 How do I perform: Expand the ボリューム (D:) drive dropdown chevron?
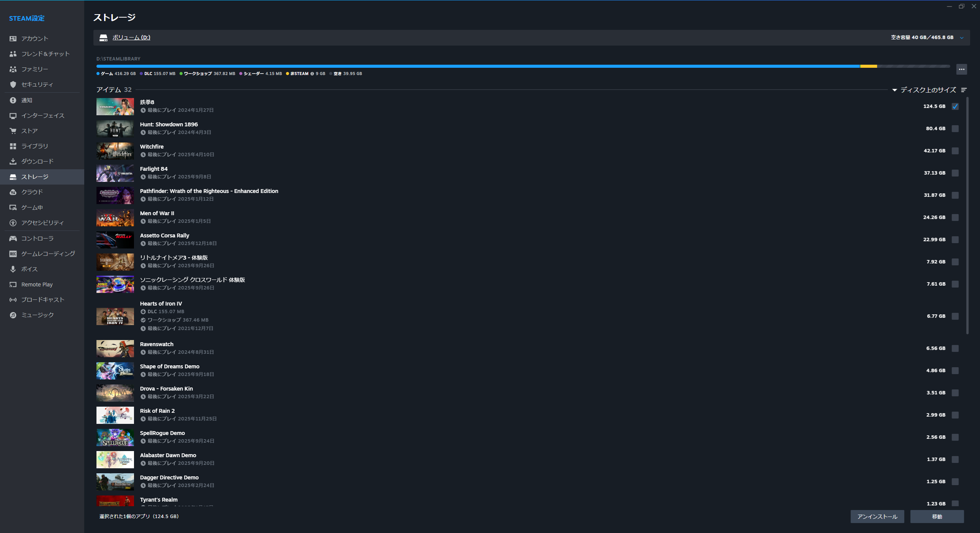962,38
